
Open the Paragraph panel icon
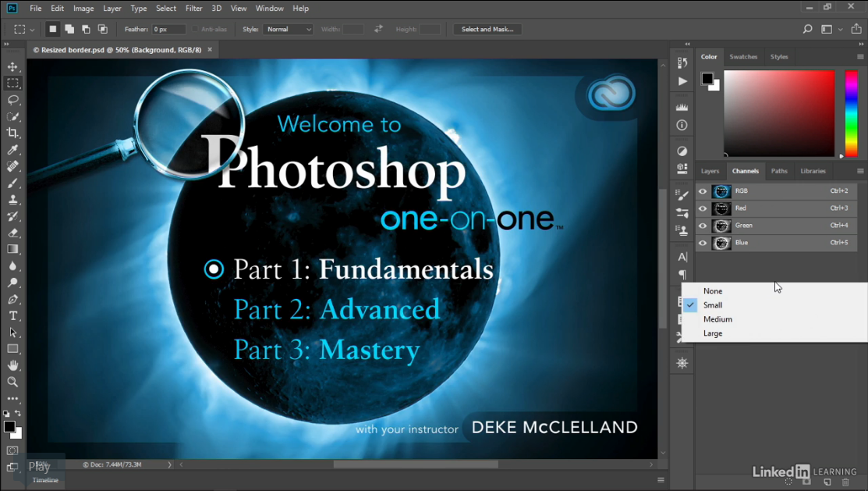tap(682, 274)
